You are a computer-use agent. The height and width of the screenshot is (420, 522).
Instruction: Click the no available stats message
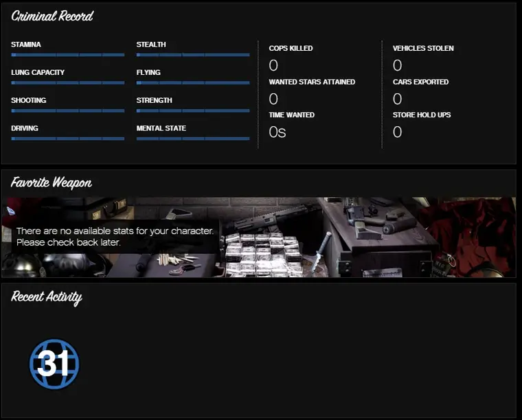point(115,237)
